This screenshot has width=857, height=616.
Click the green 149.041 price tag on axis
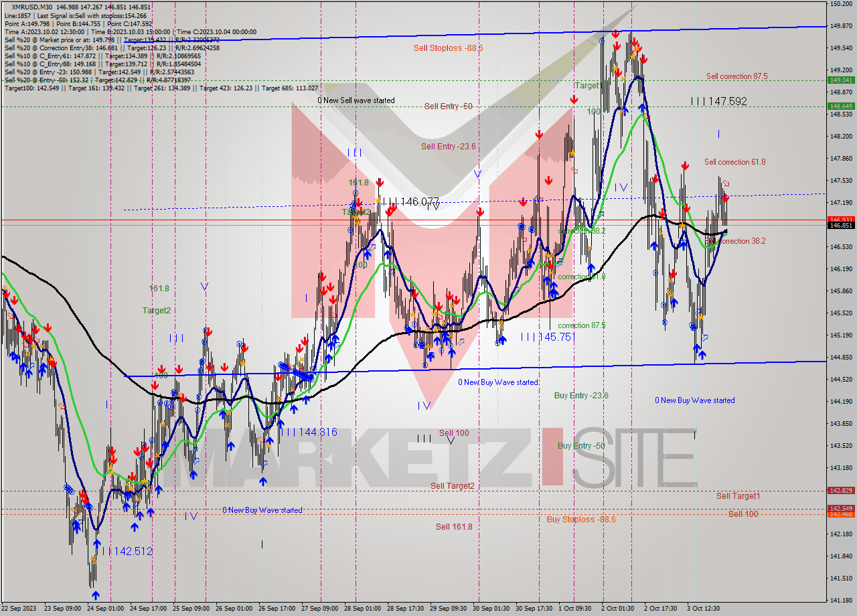click(841, 80)
